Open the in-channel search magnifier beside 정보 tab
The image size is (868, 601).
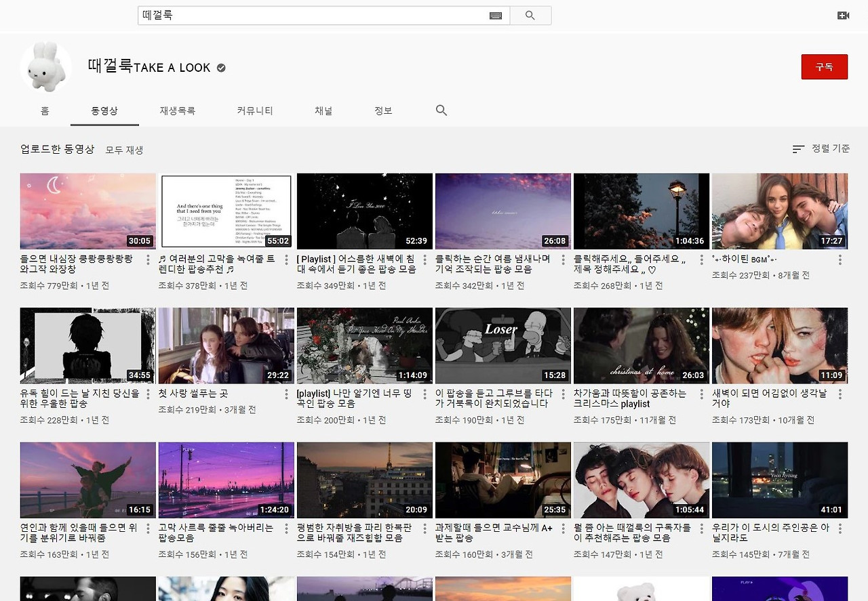pos(441,110)
